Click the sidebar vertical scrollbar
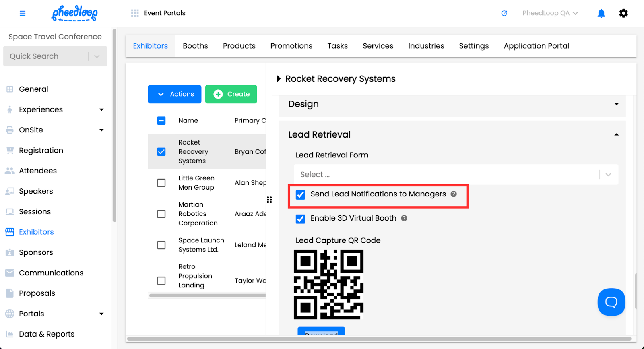 pyautogui.click(x=115, y=125)
